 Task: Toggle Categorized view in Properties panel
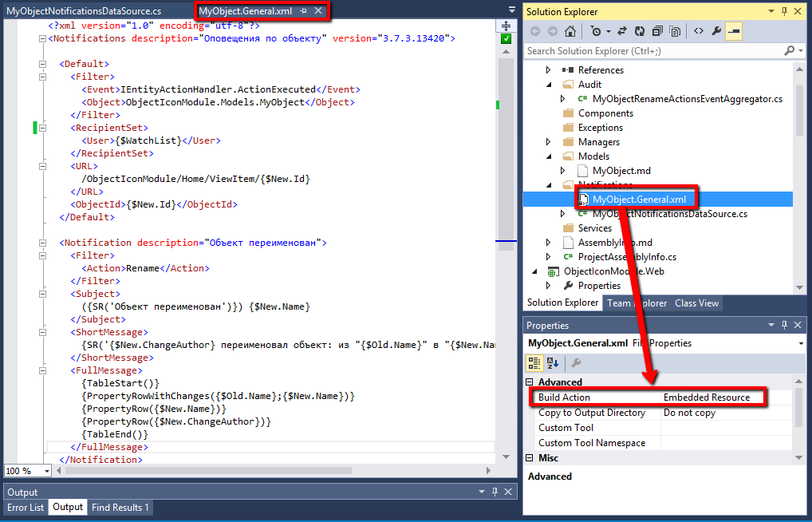535,363
